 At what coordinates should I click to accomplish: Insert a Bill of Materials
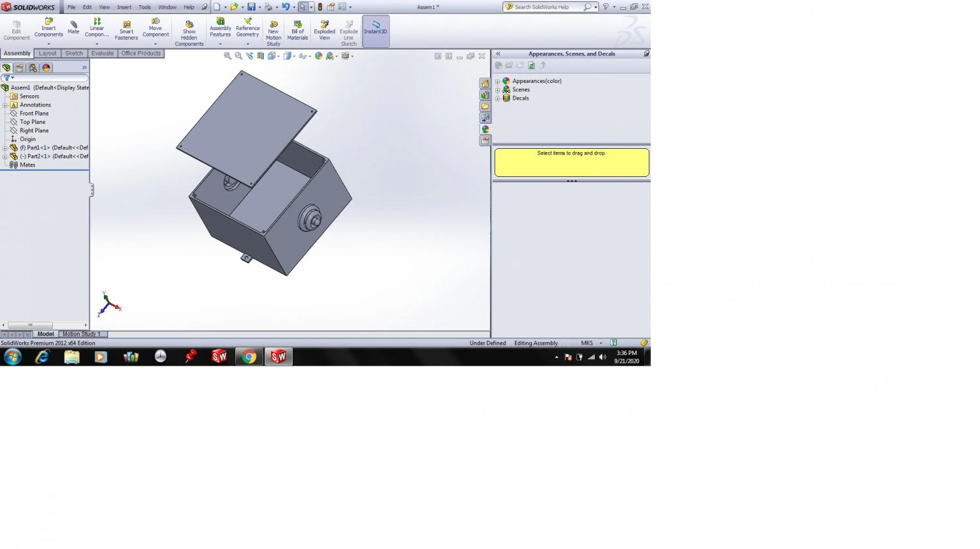(297, 30)
